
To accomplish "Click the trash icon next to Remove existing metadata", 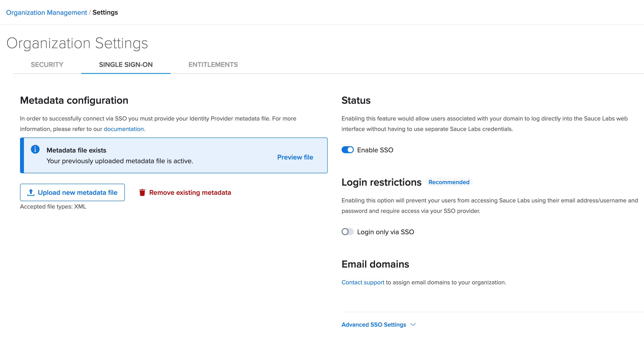I will (143, 192).
